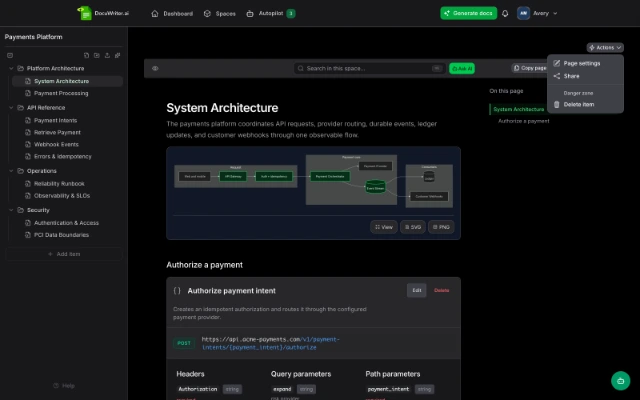Collapse the Platform Architecture folder chevron

11,68
